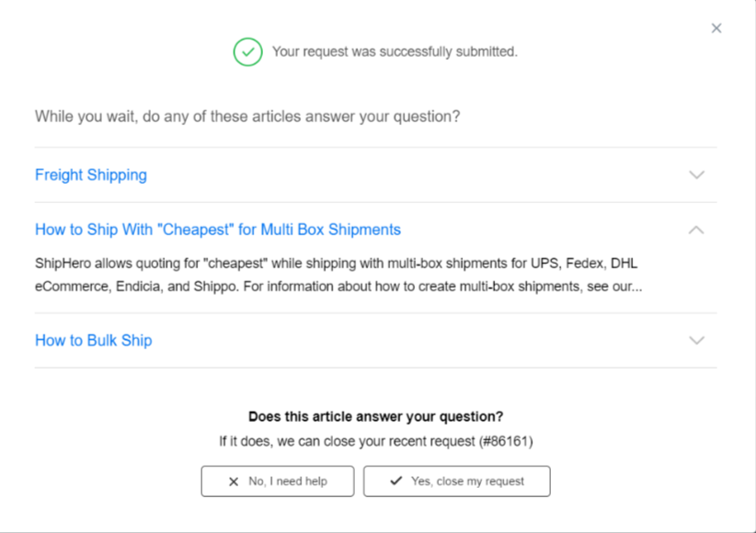Click "Does this article answer your question?" heading

click(375, 416)
